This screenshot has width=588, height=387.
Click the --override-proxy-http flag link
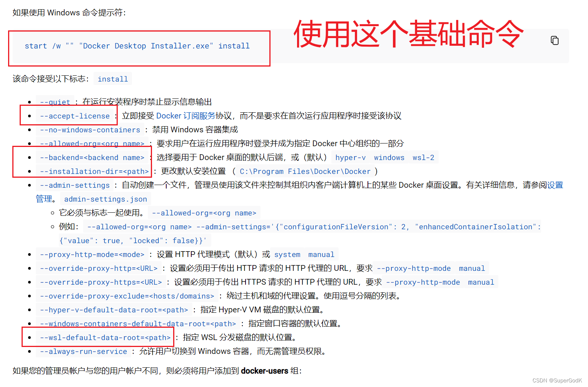pyautogui.click(x=99, y=268)
